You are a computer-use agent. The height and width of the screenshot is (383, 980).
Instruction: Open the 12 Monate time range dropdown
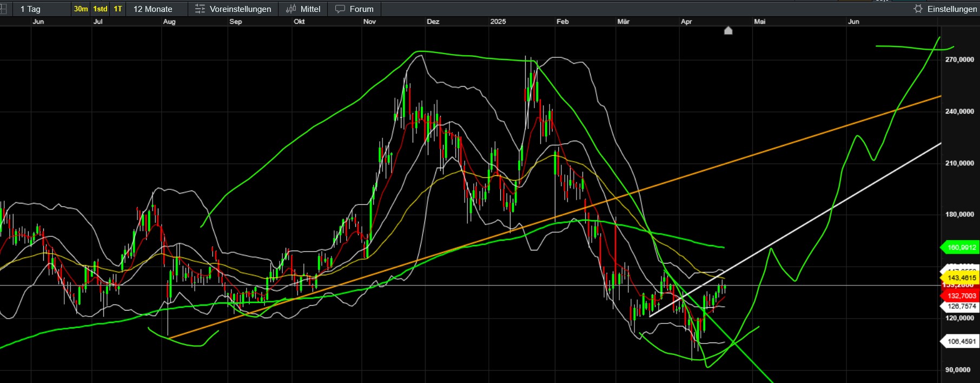pyautogui.click(x=153, y=9)
